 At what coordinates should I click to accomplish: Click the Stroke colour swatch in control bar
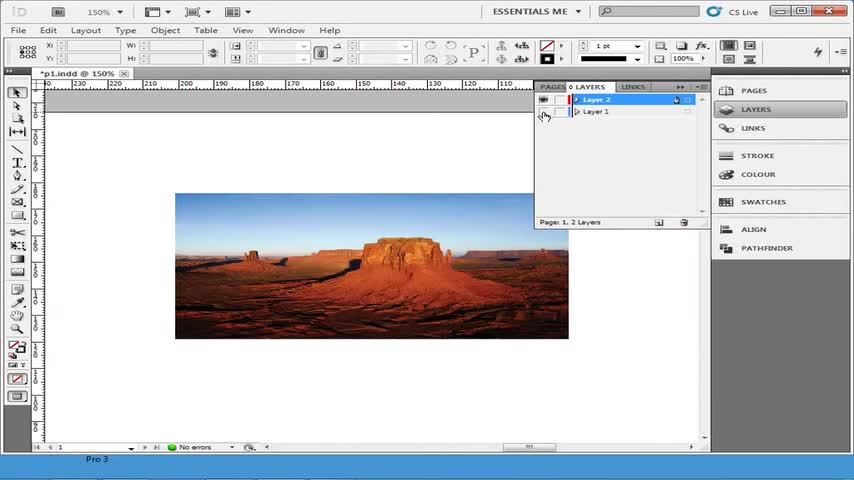(x=547, y=59)
